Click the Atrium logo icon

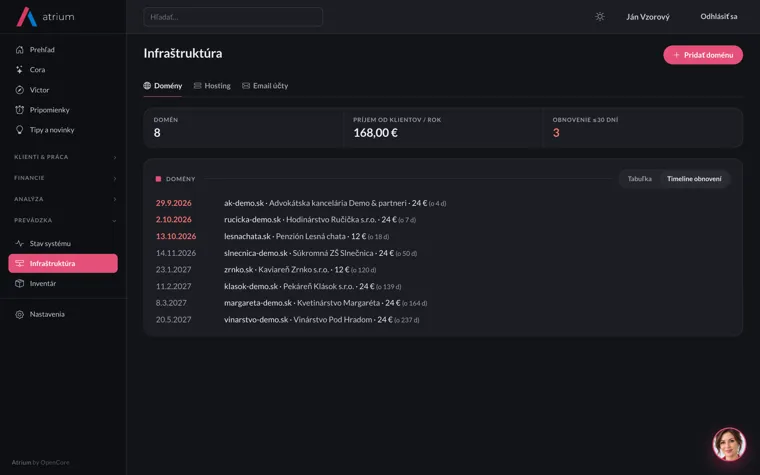27,16
